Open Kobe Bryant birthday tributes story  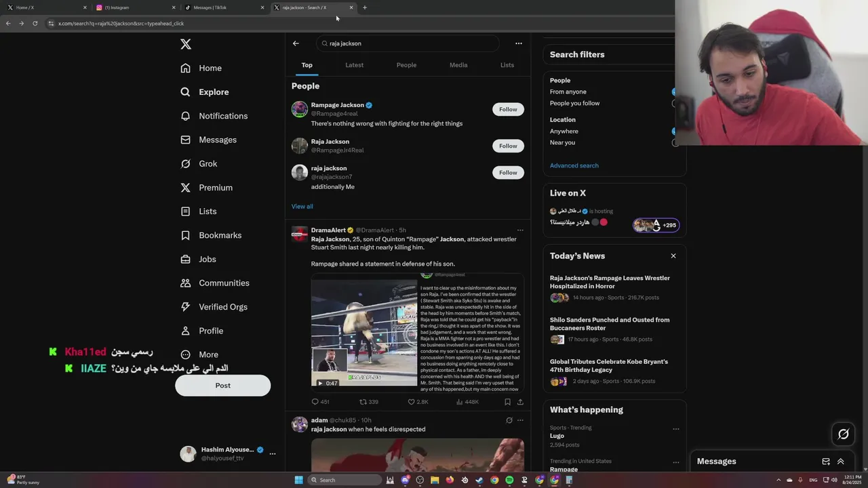tap(614, 371)
